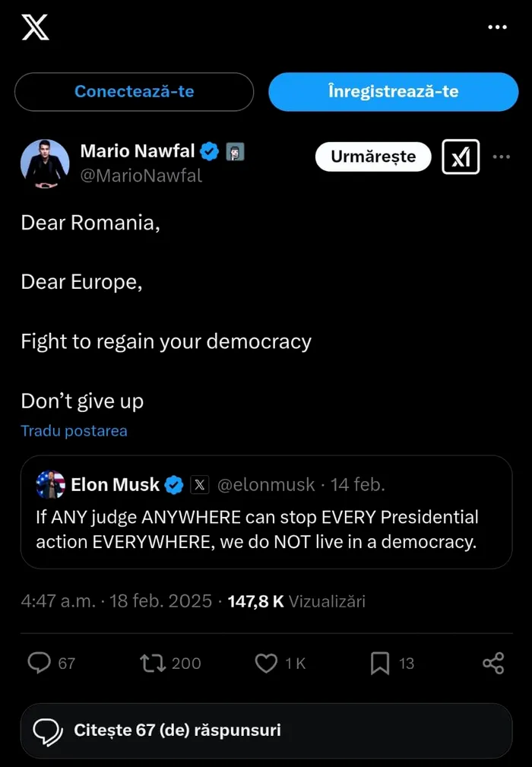Open the top-right more options menu
This screenshot has height=767, width=532.
pyautogui.click(x=497, y=27)
